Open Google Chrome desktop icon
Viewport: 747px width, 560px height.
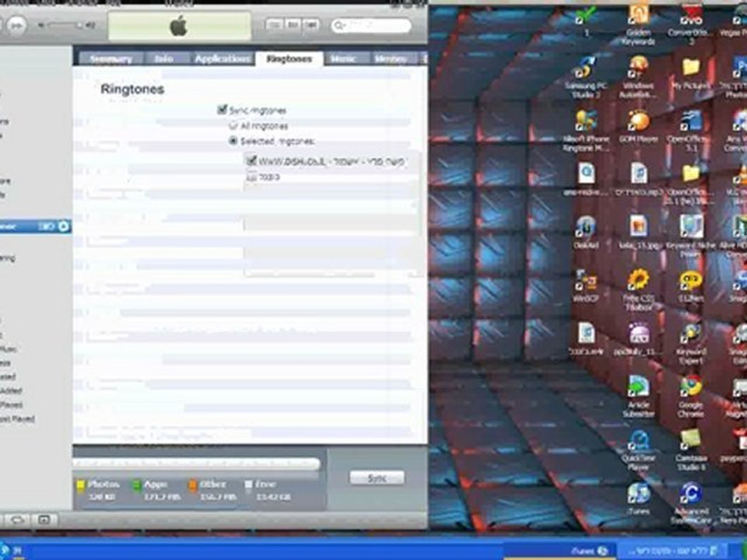(690, 397)
